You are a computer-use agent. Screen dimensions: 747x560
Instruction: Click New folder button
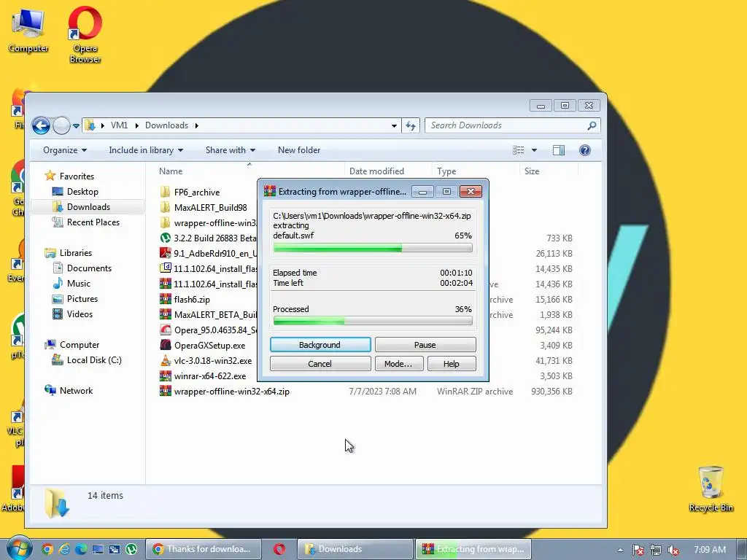299,150
